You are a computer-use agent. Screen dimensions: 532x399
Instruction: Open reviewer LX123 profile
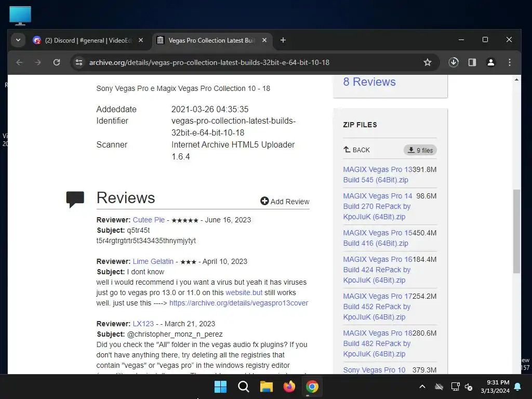[143, 324]
